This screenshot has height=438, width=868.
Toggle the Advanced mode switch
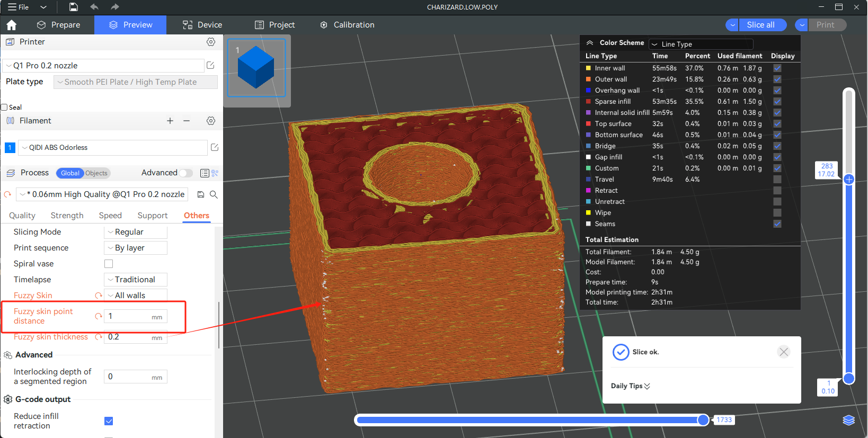[x=185, y=173]
